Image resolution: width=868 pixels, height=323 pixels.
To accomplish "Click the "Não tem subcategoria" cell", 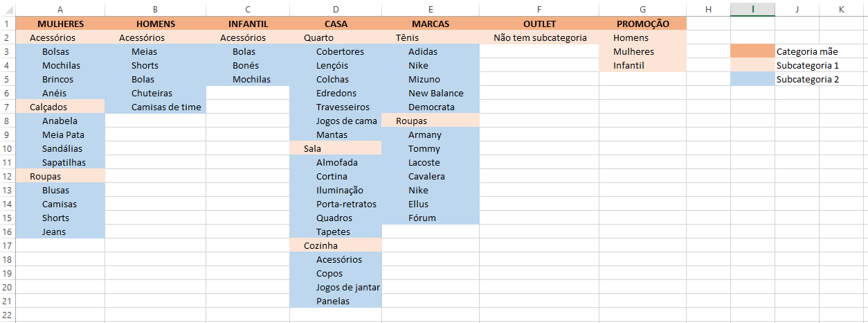I will (540, 37).
